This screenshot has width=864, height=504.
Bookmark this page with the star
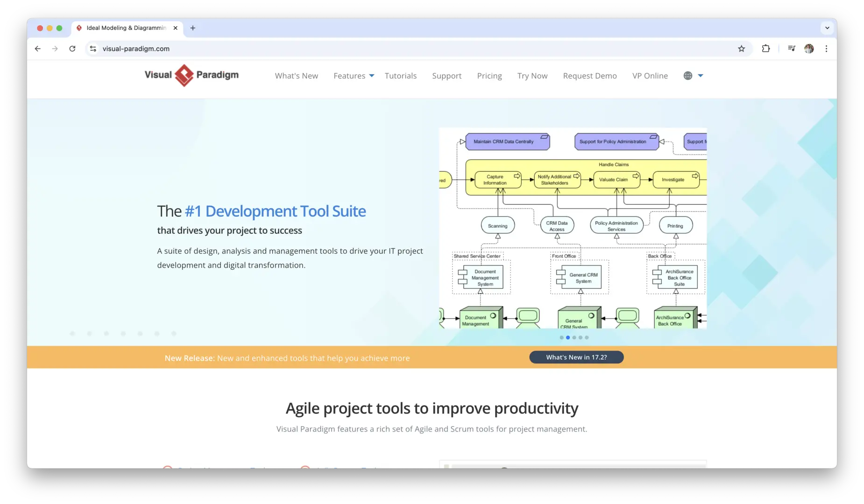coord(741,49)
